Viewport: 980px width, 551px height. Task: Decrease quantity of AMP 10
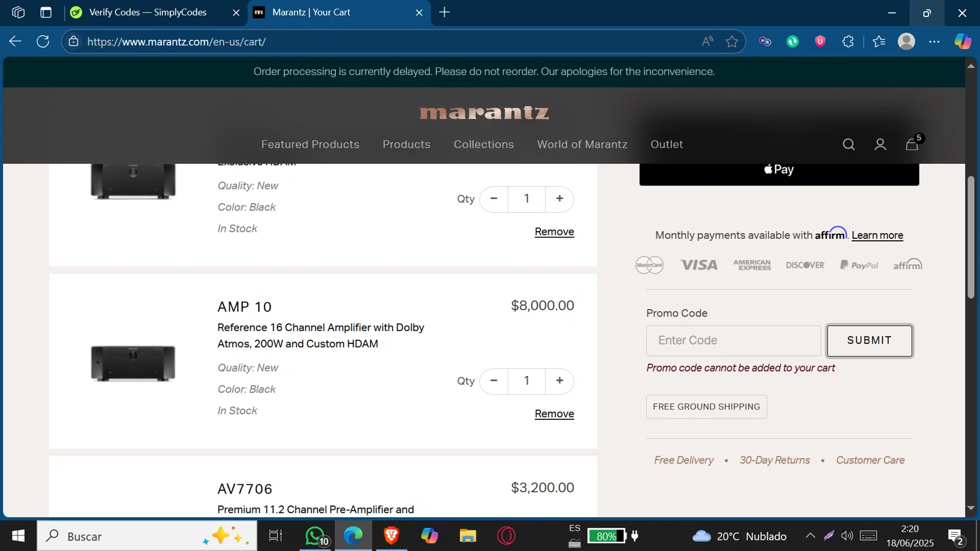pos(494,381)
